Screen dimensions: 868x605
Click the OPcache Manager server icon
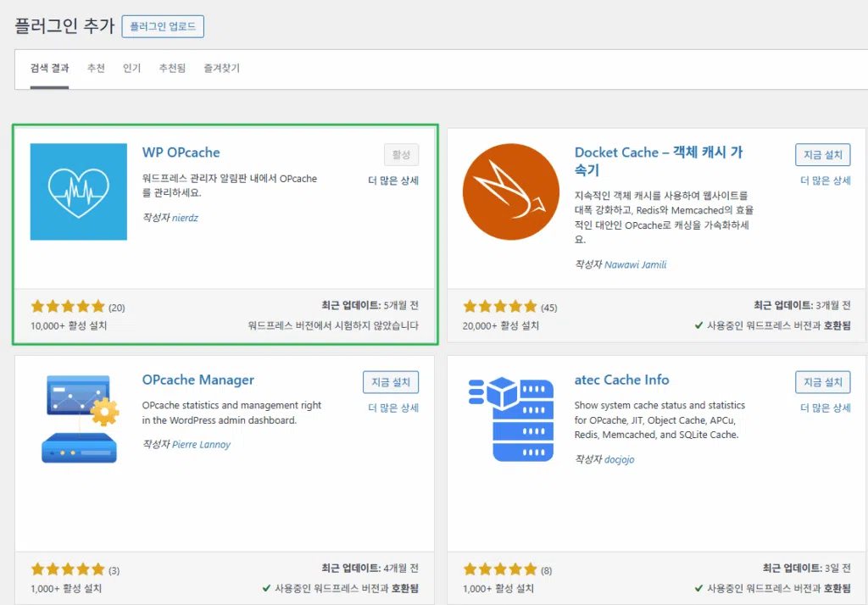coord(79,419)
